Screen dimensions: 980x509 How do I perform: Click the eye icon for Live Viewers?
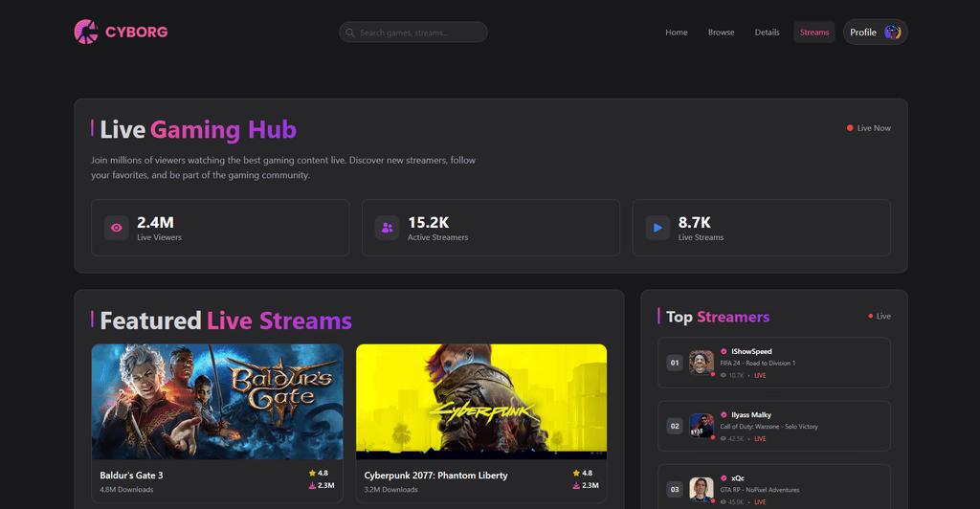click(116, 228)
